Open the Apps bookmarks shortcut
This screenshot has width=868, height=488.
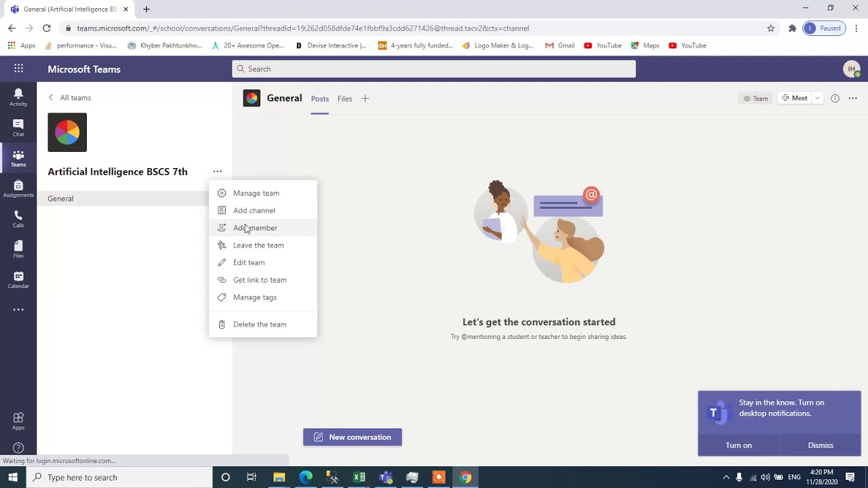[x=22, y=45]
